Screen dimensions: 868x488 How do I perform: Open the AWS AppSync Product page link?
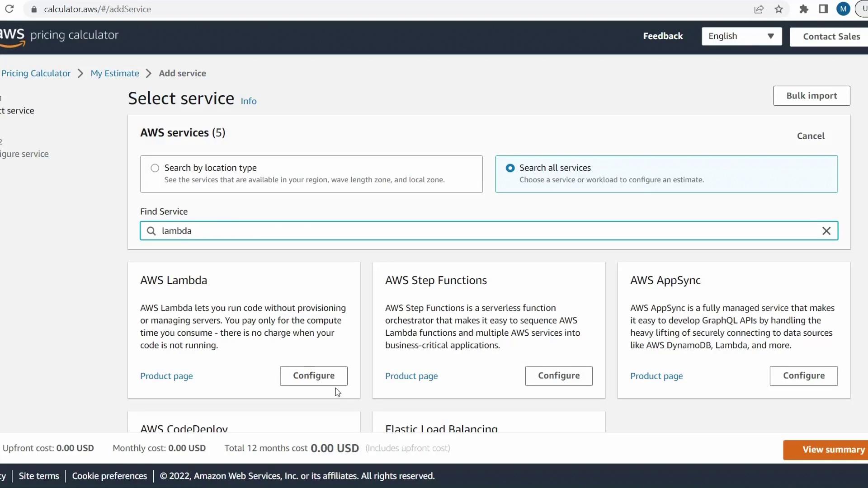[x=656, y=376]
